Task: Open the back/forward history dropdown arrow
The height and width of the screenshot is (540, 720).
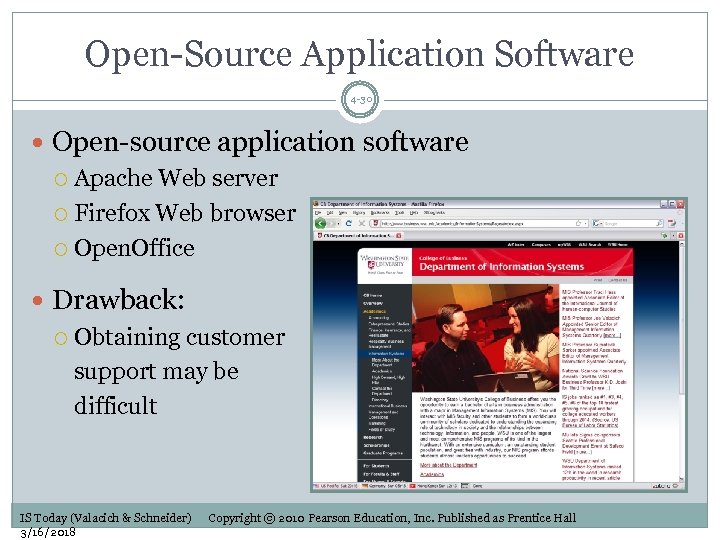Action: 339,223
